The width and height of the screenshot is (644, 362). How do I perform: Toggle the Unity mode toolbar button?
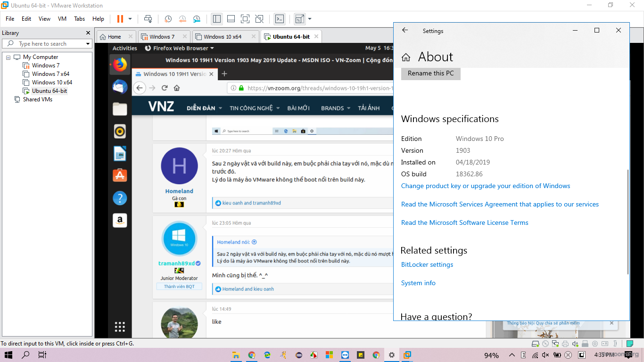[x=259, y=19]
